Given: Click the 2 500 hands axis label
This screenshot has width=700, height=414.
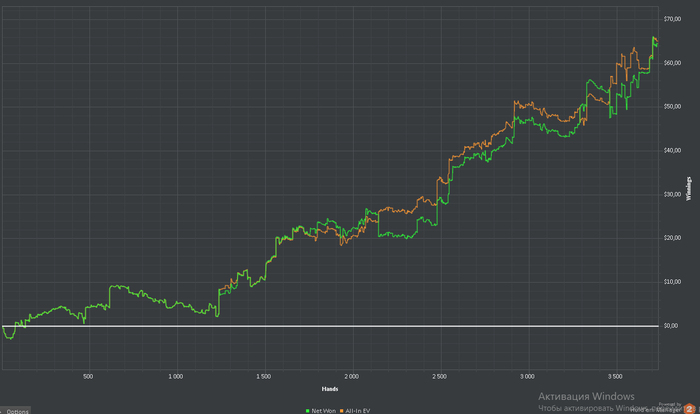Looking at the screenshot, I should click(439, 376).
